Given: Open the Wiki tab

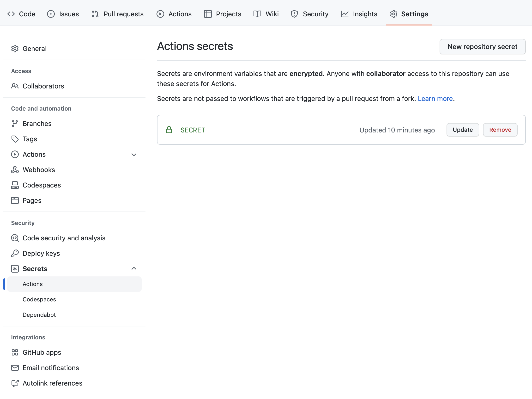Looking at the screenshot, I should (x=266, y=14).
